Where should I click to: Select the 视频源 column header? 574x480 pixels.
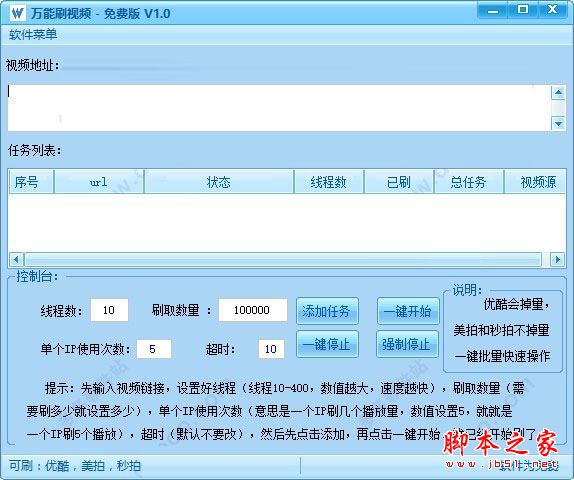pos(535,182)
